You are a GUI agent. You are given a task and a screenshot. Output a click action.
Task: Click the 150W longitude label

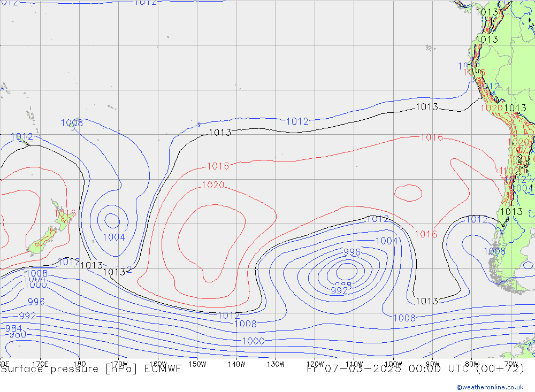coord(197,364)
